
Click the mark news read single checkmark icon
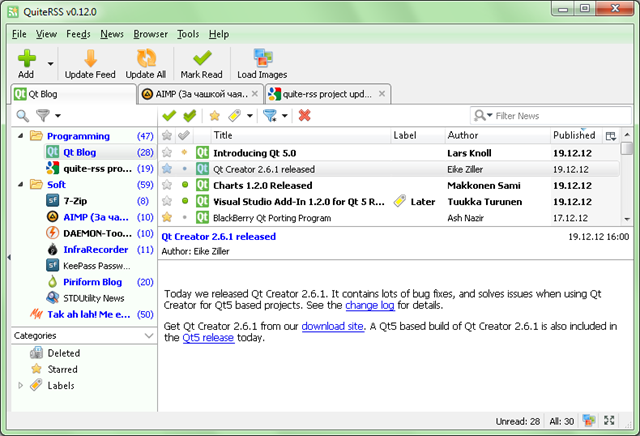169,116
